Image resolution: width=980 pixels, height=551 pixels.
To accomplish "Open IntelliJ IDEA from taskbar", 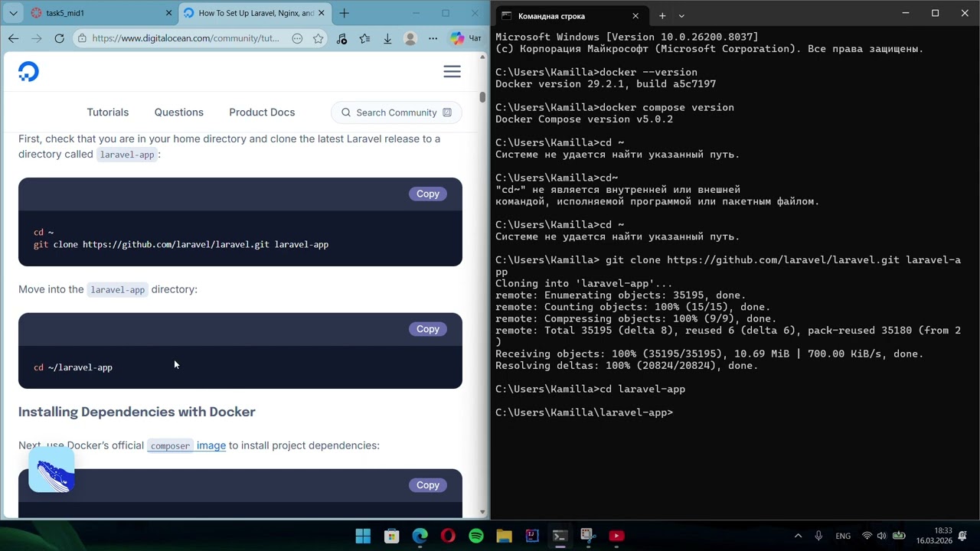I will pyautogui.click(x=532, y=536).
